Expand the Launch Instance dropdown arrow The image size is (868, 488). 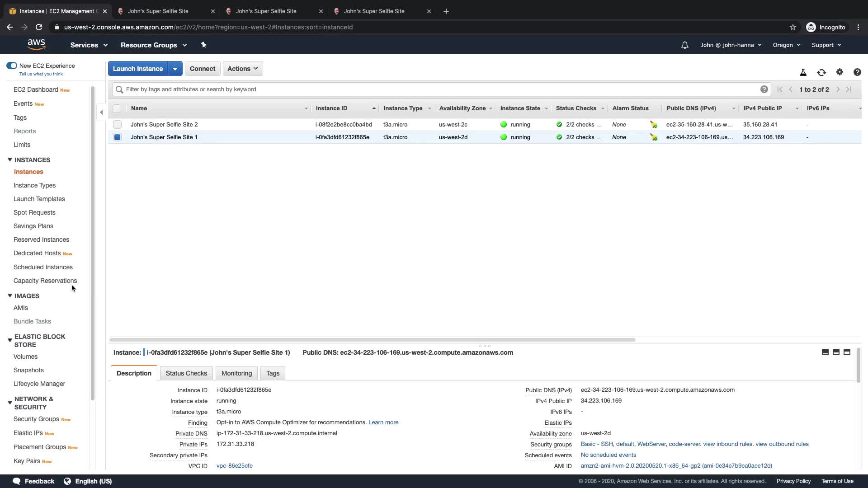tap(175, 69)
